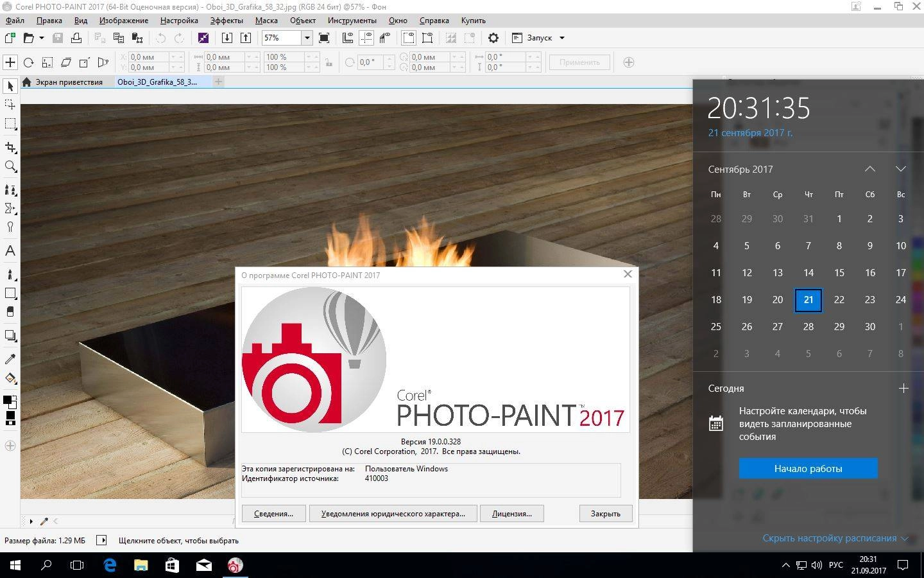Click the Начало работы button
This screenshot has height=578, width=924.
tap(808, 468)
